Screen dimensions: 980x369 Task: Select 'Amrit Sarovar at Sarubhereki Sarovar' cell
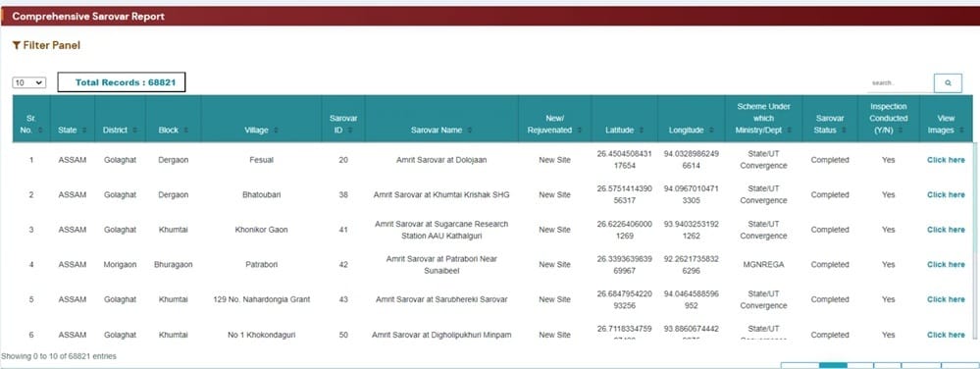click(x=441, y=299)
